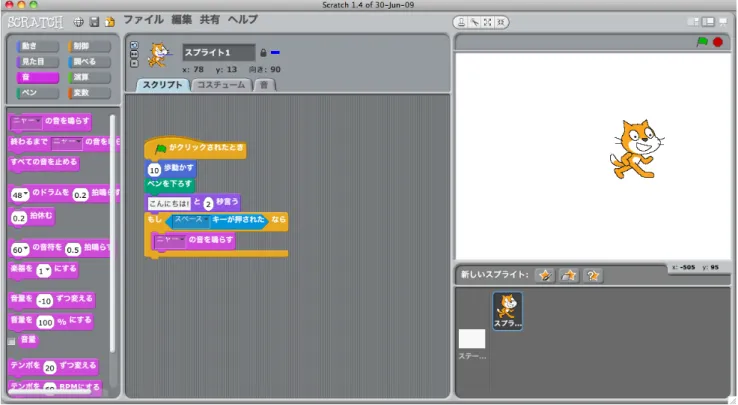Switch to the コスチューム tab
The height and width of the screenshot is (405, 738).
[x=221, y=85]
